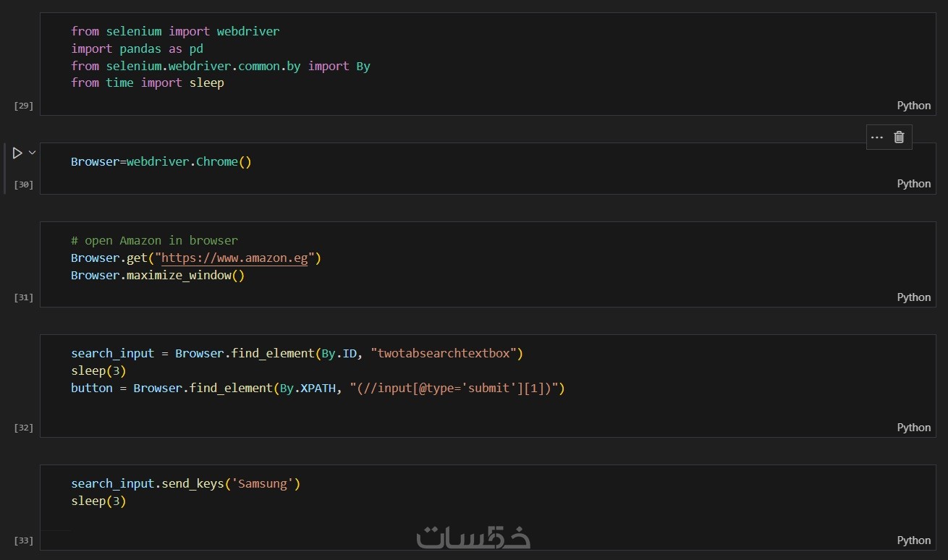Image resolution: width=948 pixels, height=560 pixels.
Task: Select Python language label of cell 32
Action: click(x=914, y=428)
